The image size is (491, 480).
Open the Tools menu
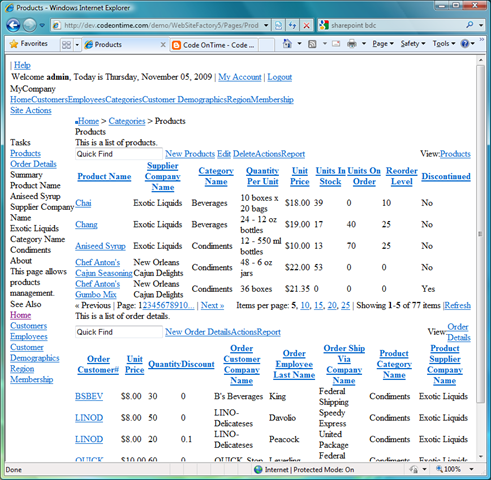[444, 44]
